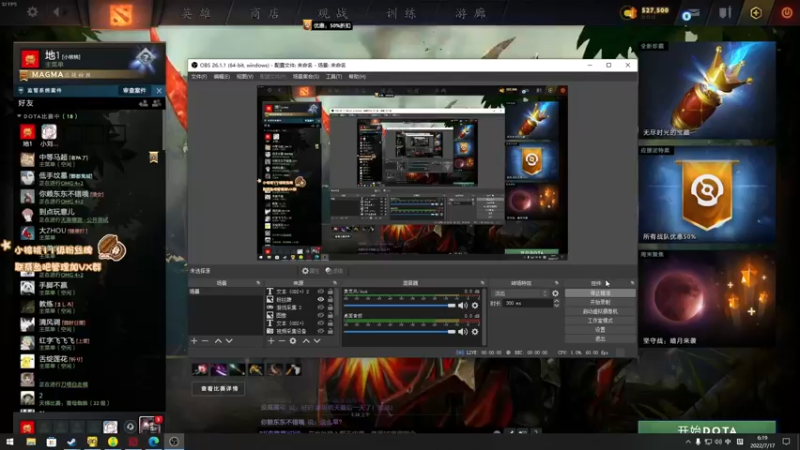Viewport: 800px width, 450px height.
Task: Click the duration 300 ms input field
Action: point(527,303)
